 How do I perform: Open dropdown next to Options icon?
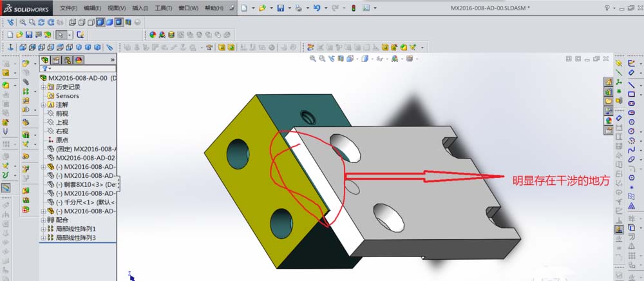[375, 8]
